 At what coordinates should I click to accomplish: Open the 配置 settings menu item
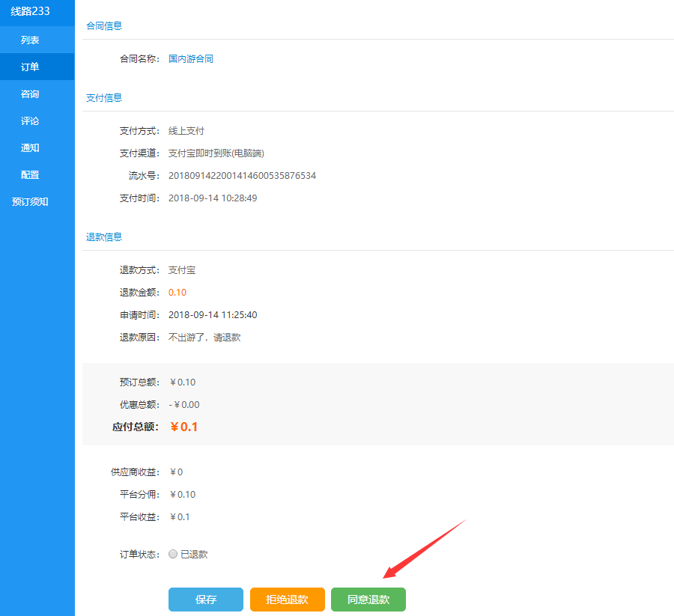pos(30,174)
